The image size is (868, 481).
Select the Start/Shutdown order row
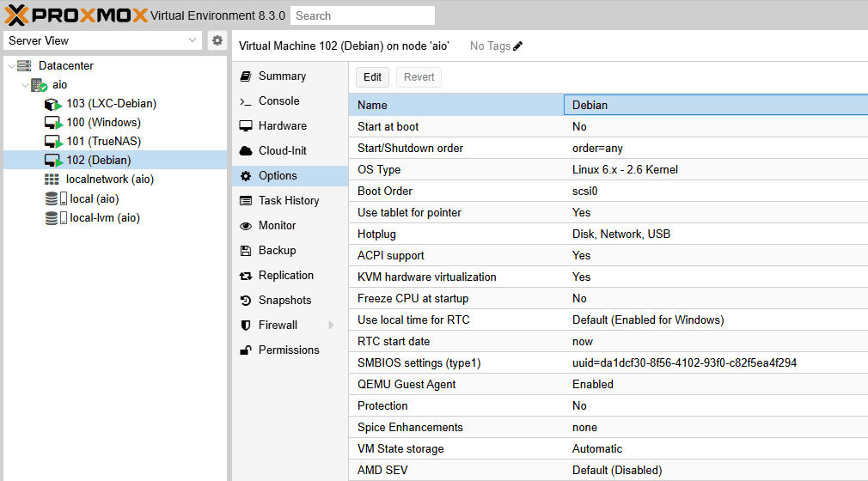pos(608,148)
